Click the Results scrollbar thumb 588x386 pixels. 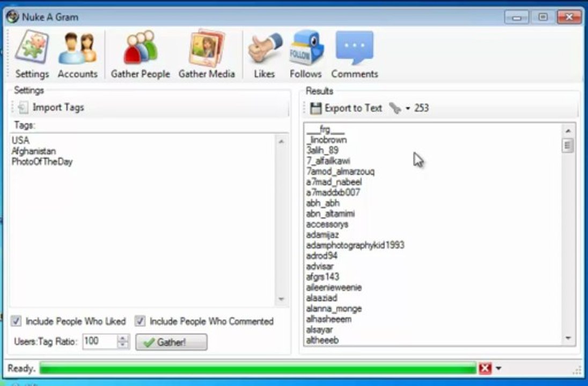568,145
